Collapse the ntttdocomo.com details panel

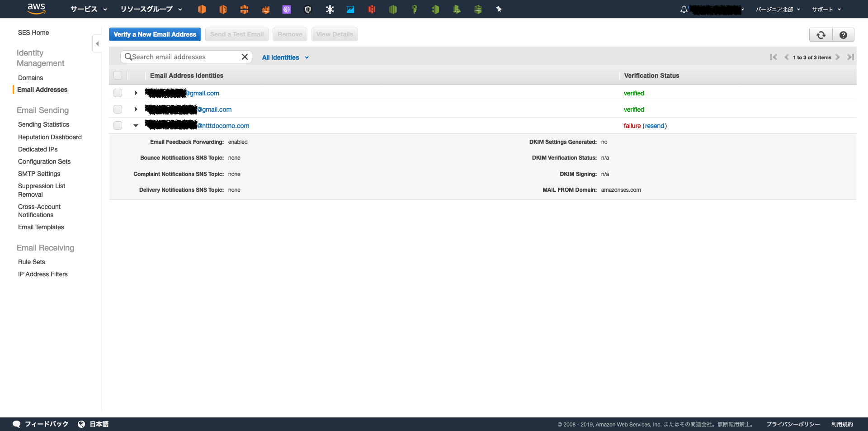coord(136,125)
